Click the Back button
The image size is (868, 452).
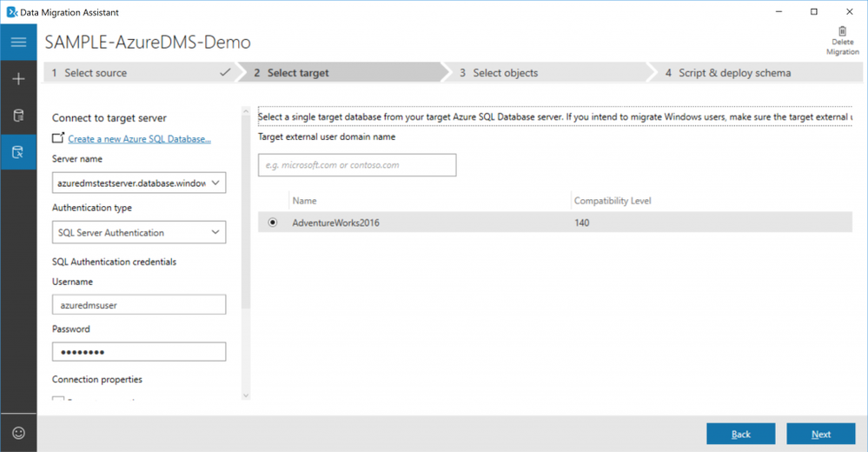[x=740, y=434]
